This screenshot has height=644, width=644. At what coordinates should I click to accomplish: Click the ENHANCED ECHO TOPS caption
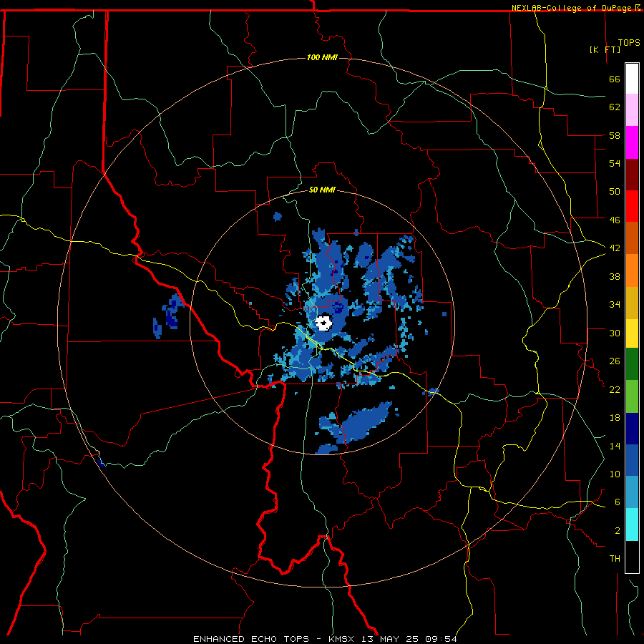251,639
